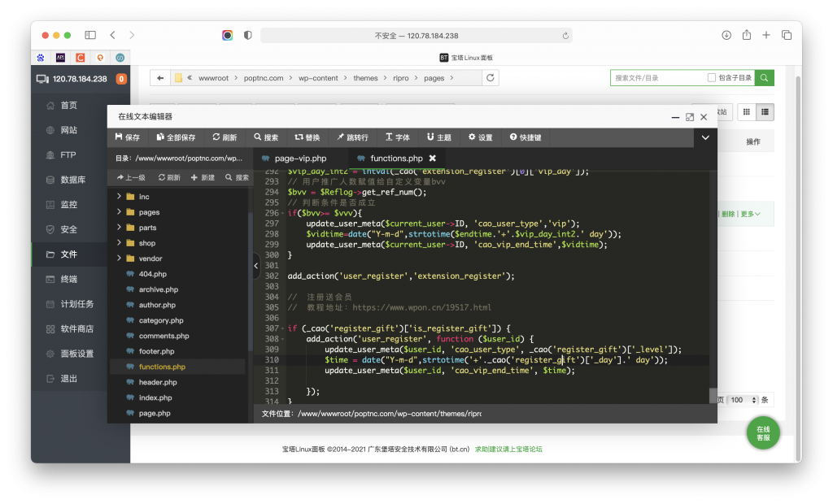
Task: Open the editor 设置 settings gear
Action: click(481, 137)
